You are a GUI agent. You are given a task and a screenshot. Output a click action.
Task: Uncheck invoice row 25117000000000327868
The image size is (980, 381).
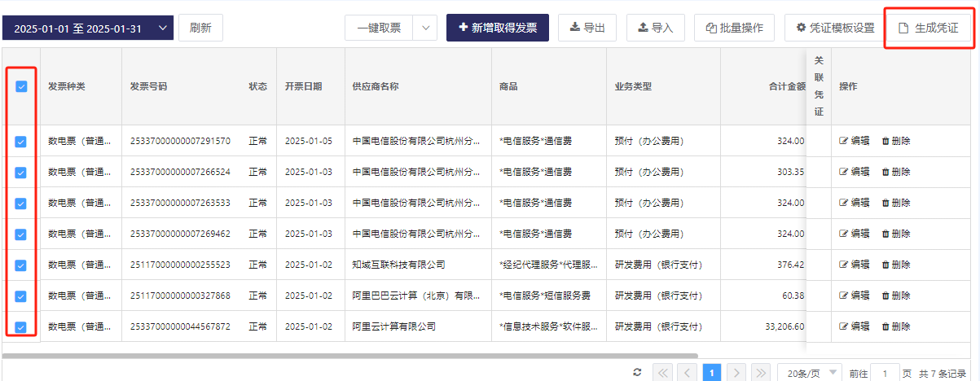click(x=21, y=296)
